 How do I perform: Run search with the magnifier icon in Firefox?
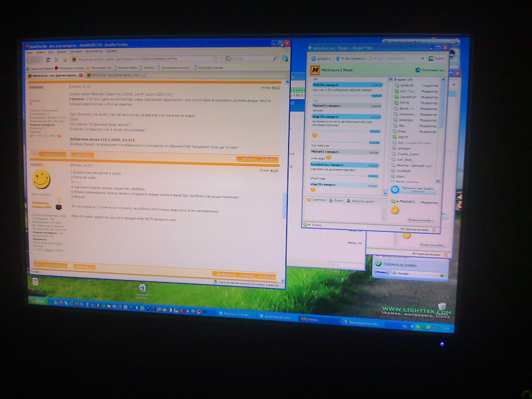point(275,59)
